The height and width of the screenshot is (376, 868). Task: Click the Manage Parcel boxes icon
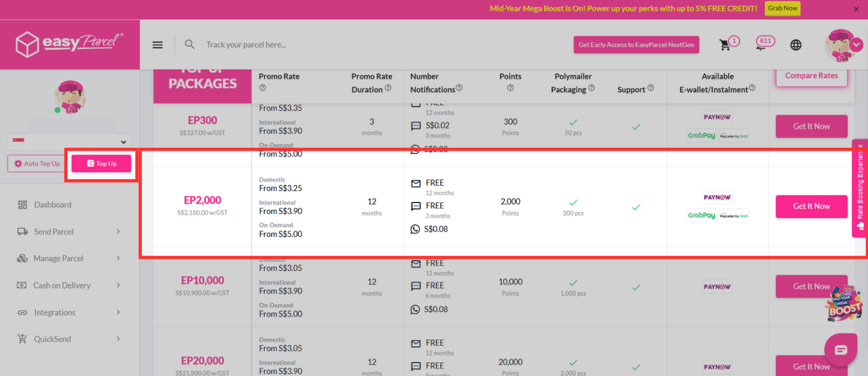pyautogui.click(x=23, y=258)
